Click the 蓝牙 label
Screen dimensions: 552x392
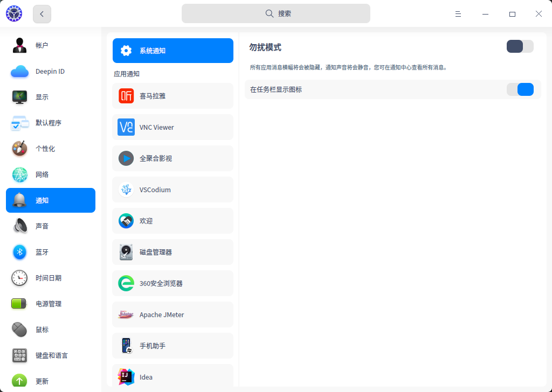click(x=42, y=252)
